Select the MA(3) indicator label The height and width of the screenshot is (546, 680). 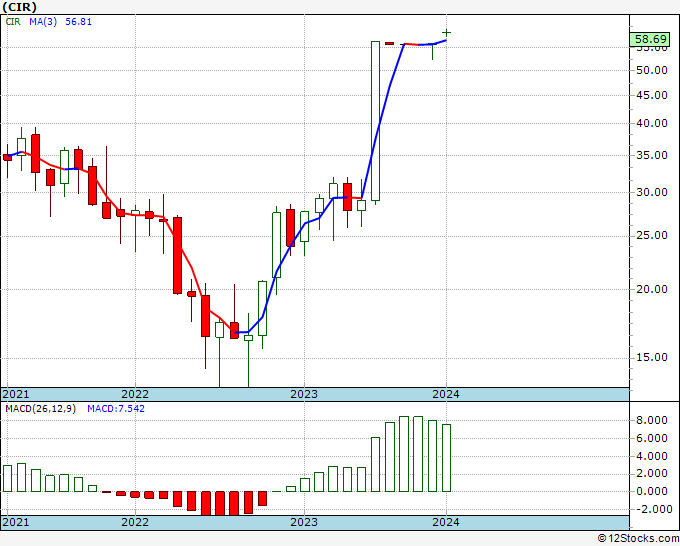pyautogui.click(x=43, y=22)
